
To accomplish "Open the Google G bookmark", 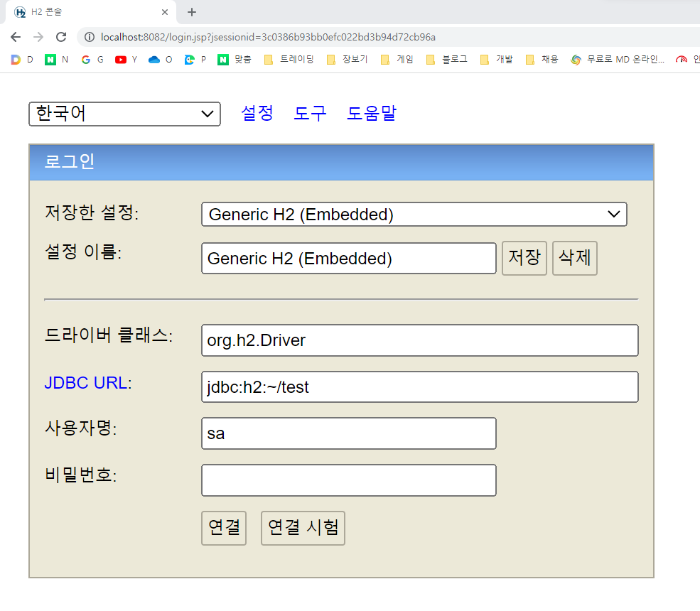I will tap(92, 60).
